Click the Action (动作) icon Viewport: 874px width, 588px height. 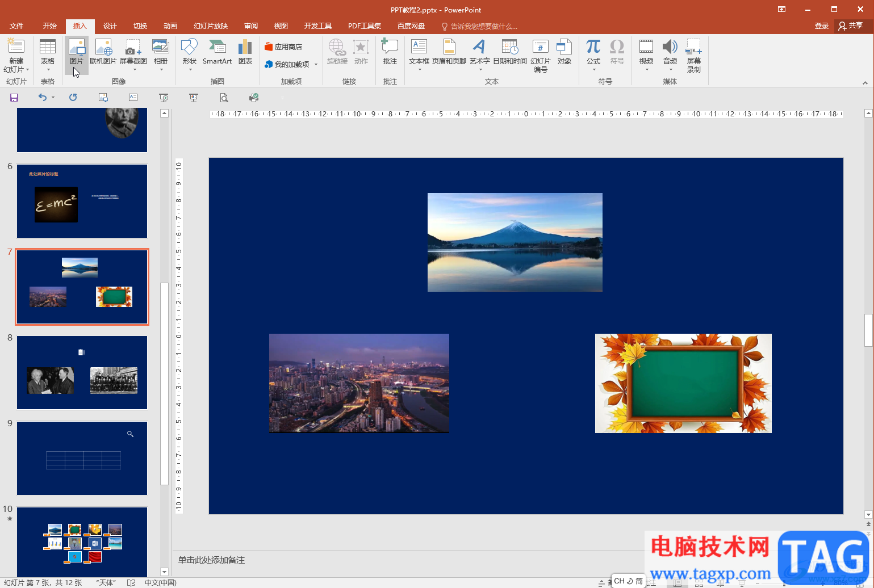pos(361,47)
